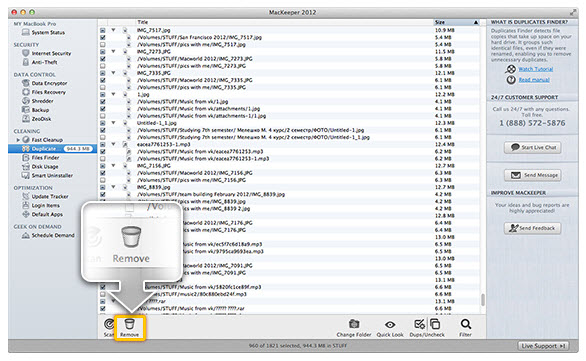Toggle checkbox for attachments-1/1.jpg

pos(102,116)
